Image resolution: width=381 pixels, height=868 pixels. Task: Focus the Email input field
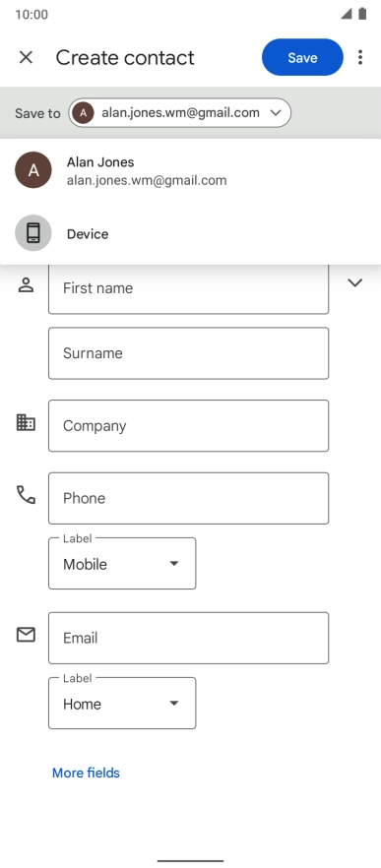pos(189,638)
